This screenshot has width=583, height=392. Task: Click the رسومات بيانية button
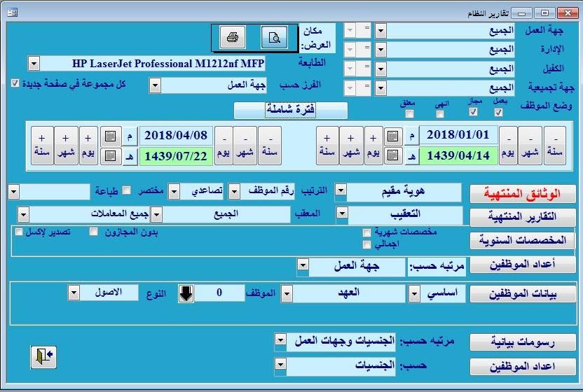pyautogui.click(x=523, y=342)
